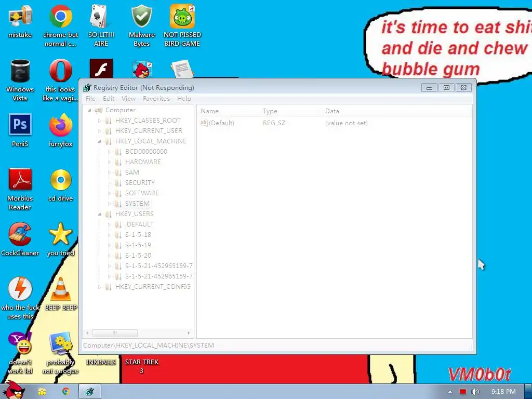Select the S-1-5-20 key

138,256
